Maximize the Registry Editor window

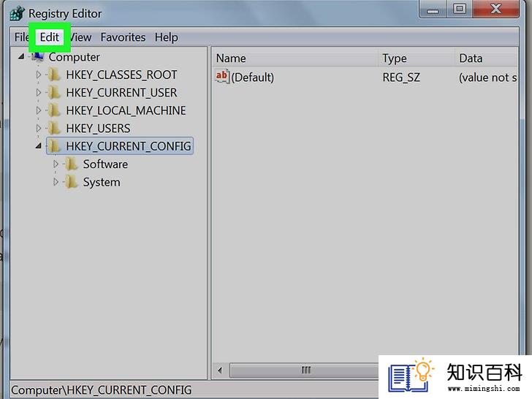click(x=460, y=9)
